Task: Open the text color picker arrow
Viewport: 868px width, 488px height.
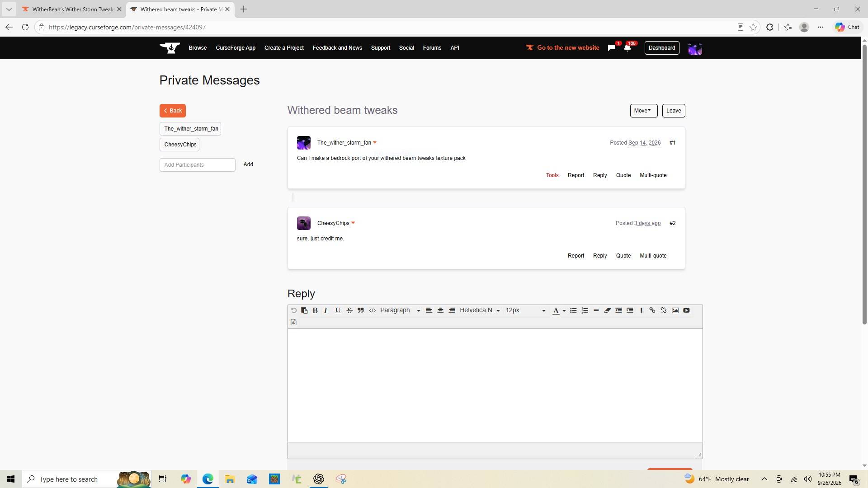Action: click(564, 311)
